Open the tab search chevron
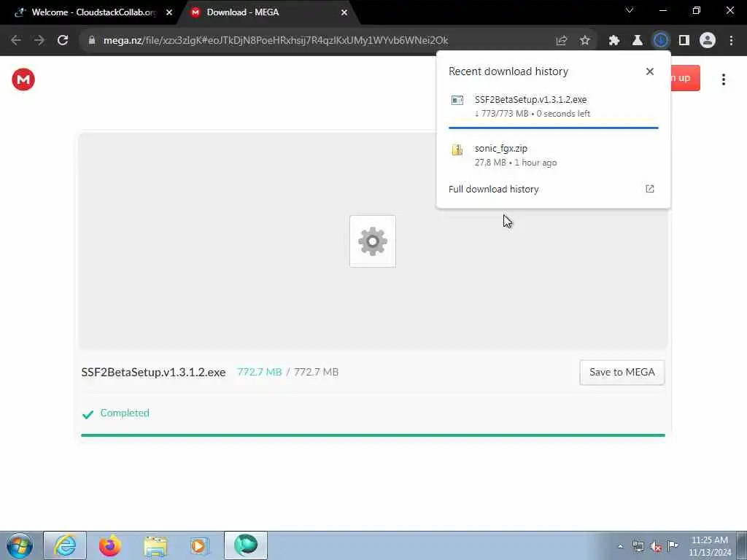This screenshot has height=560, width=747. pos(630,10)
